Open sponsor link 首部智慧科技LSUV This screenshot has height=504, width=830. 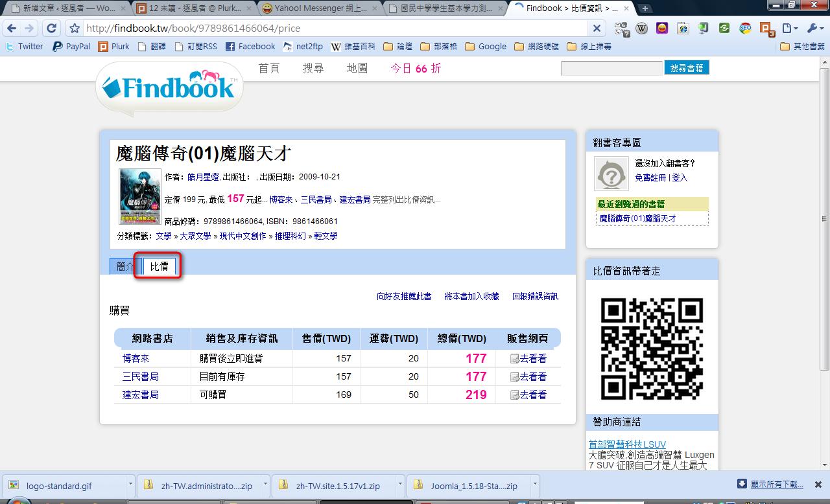point(627,444)
